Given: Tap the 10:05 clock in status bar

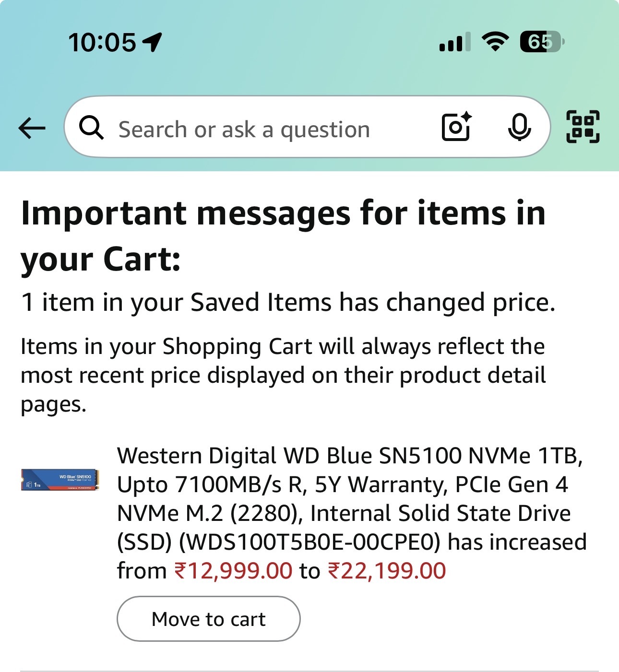Looking at the screenshot, I should pyautogui.click(x=102, y=42).
